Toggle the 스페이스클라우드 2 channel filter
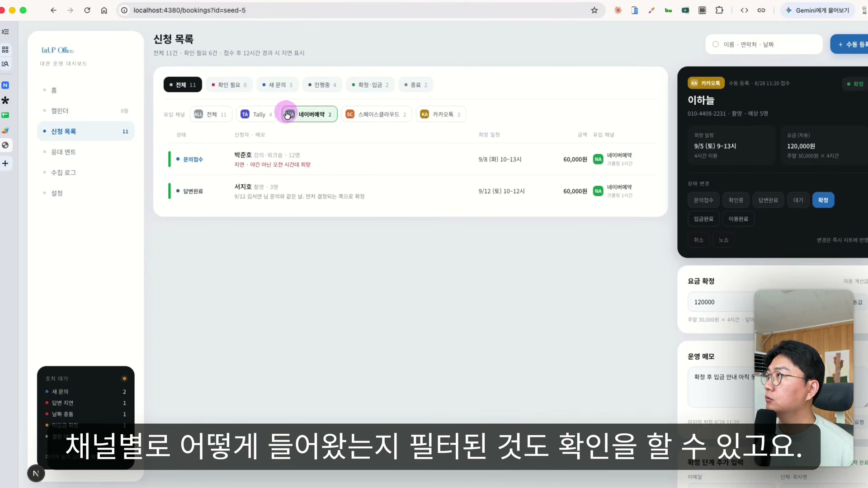868x488 pixels. pos(376,114)
